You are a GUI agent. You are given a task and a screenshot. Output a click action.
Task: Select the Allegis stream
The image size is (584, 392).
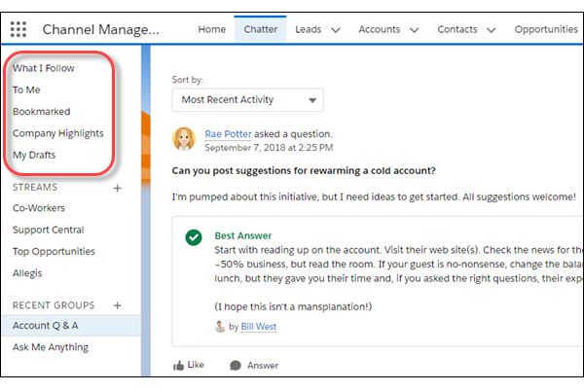[27, 273]
